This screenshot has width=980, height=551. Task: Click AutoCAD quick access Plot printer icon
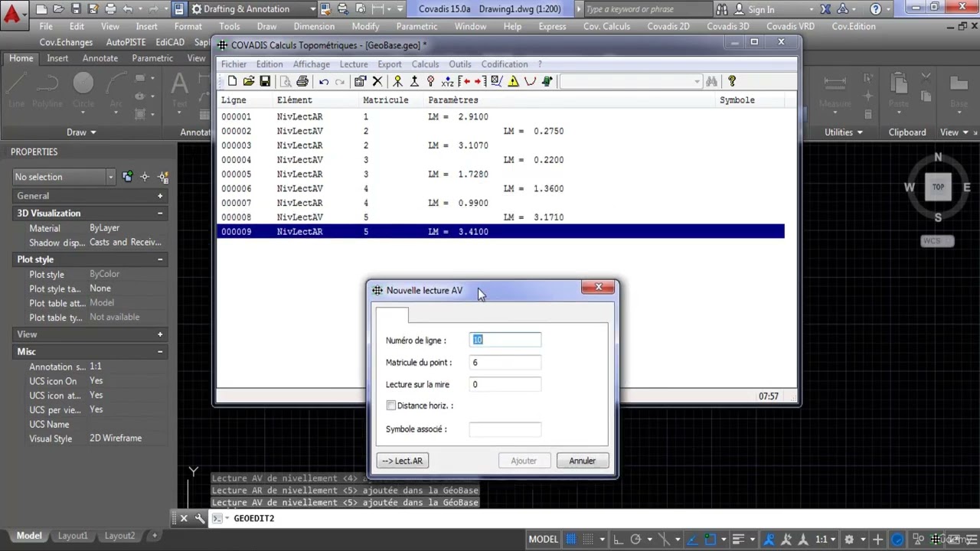point(111,9)
